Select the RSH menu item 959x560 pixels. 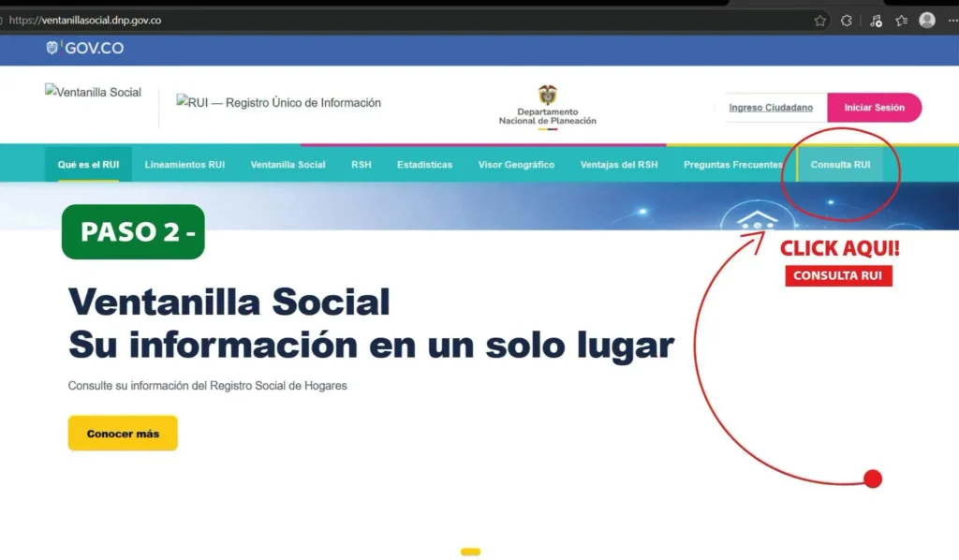pos(361,165)
